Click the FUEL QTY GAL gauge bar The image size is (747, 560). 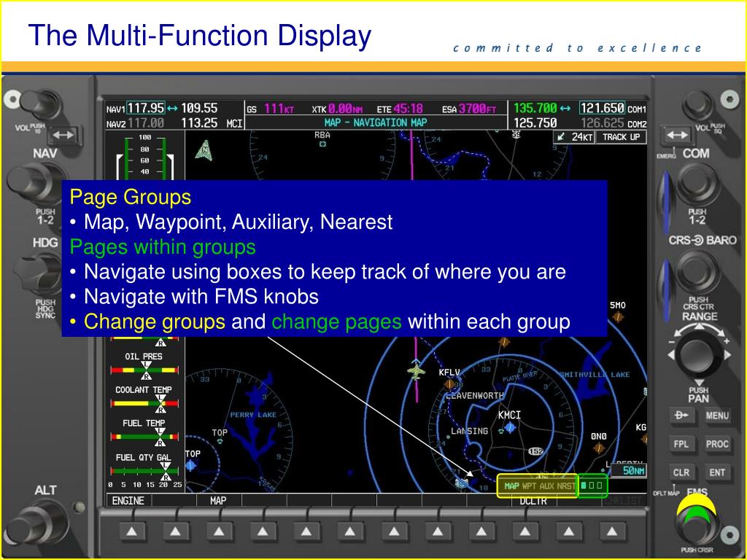click(144, 471)
